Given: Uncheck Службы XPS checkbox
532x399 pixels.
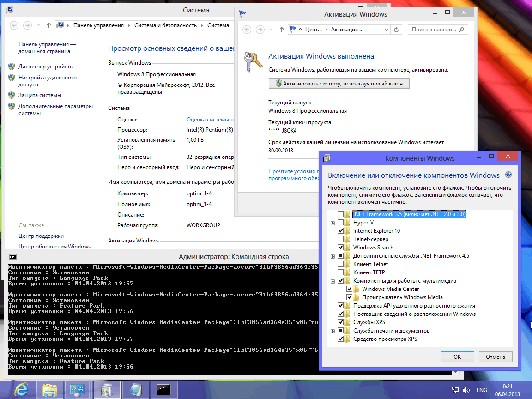Looking at the screenshot, I should pyautogui.click(x=340, y=322).
